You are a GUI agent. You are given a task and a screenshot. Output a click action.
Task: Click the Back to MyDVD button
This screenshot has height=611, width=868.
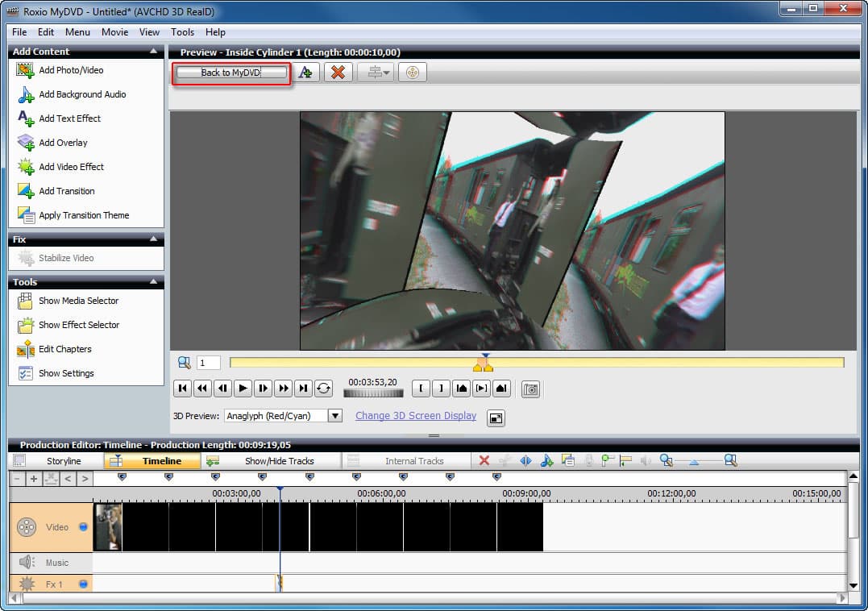click(x=231, y=73)
